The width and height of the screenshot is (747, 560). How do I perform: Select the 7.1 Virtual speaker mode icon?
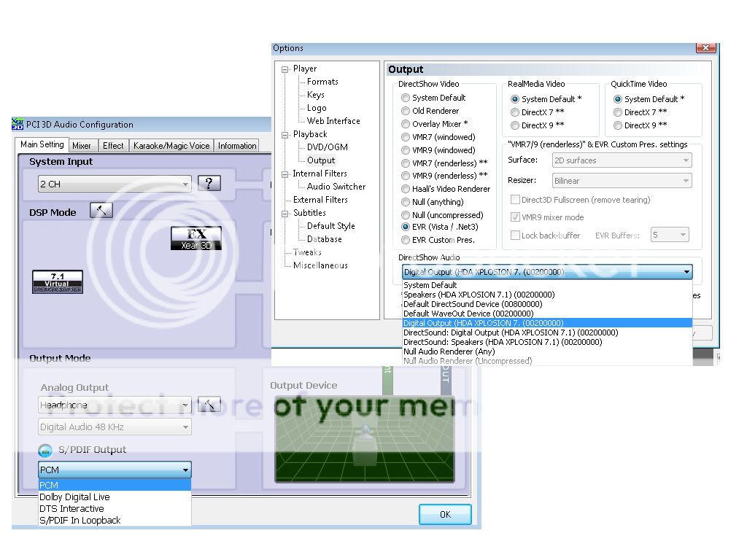tap(58, 281)
